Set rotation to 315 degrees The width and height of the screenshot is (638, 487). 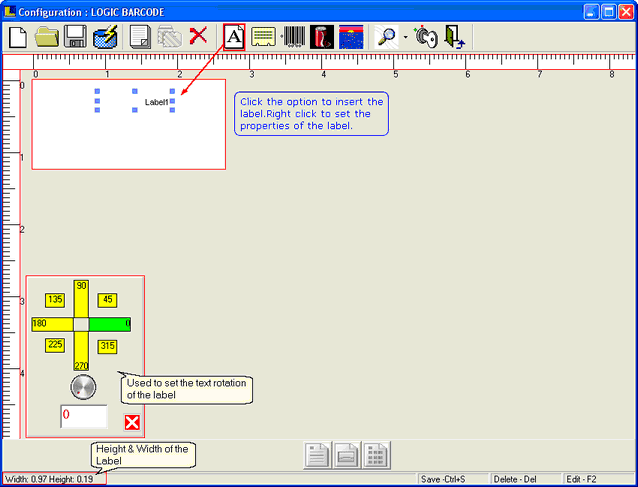[x=107, y=347]
